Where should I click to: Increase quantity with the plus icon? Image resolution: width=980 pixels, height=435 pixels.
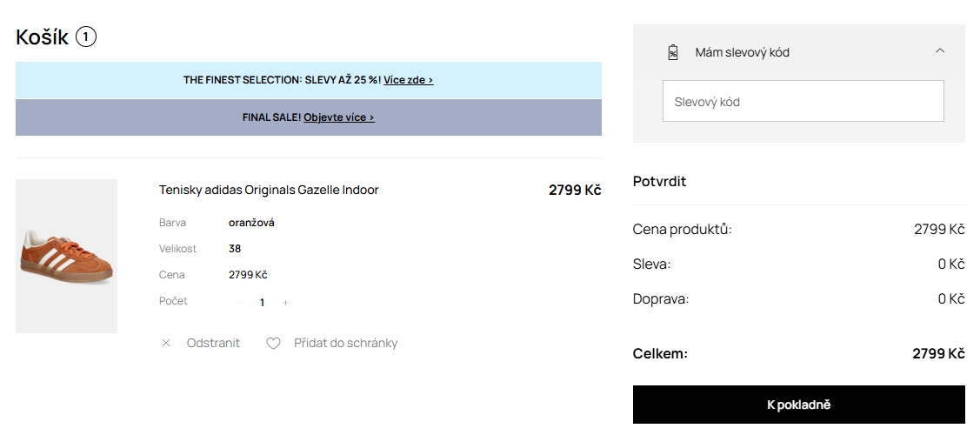point(285,303)
